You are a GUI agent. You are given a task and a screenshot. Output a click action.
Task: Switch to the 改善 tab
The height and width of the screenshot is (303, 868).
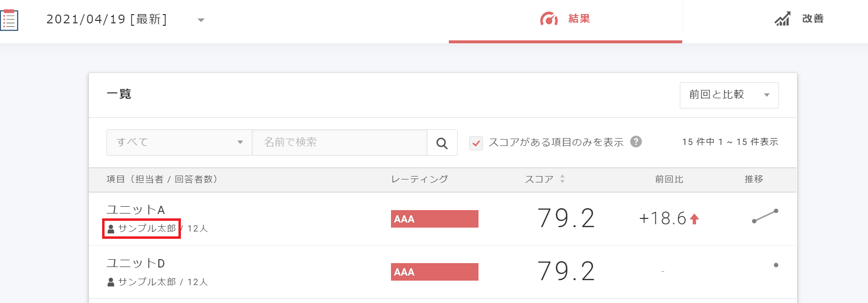799,19
